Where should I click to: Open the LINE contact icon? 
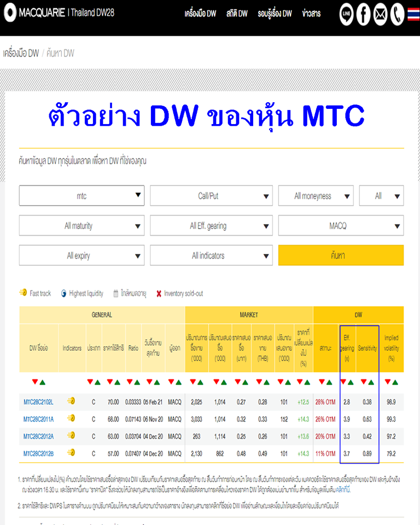point(346,14)
